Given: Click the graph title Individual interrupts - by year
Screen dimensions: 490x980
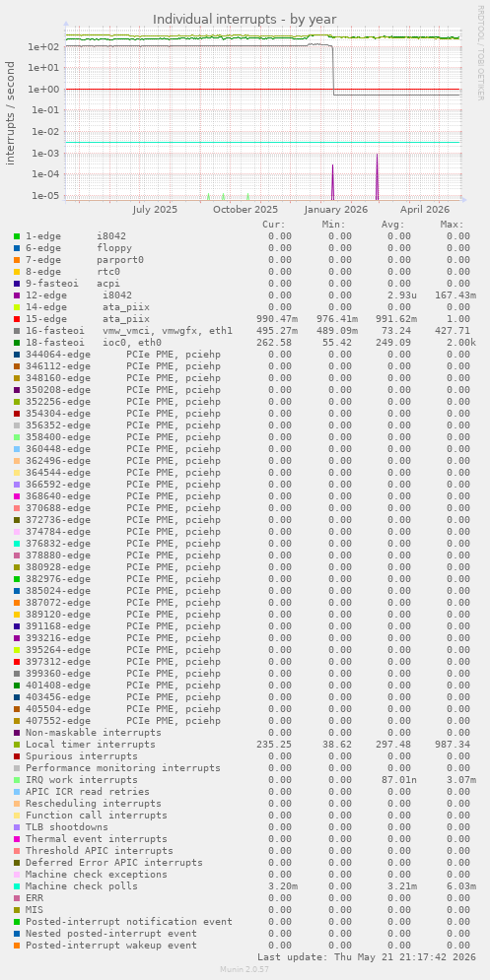Looking at the screenshot, I should (245, 20).
